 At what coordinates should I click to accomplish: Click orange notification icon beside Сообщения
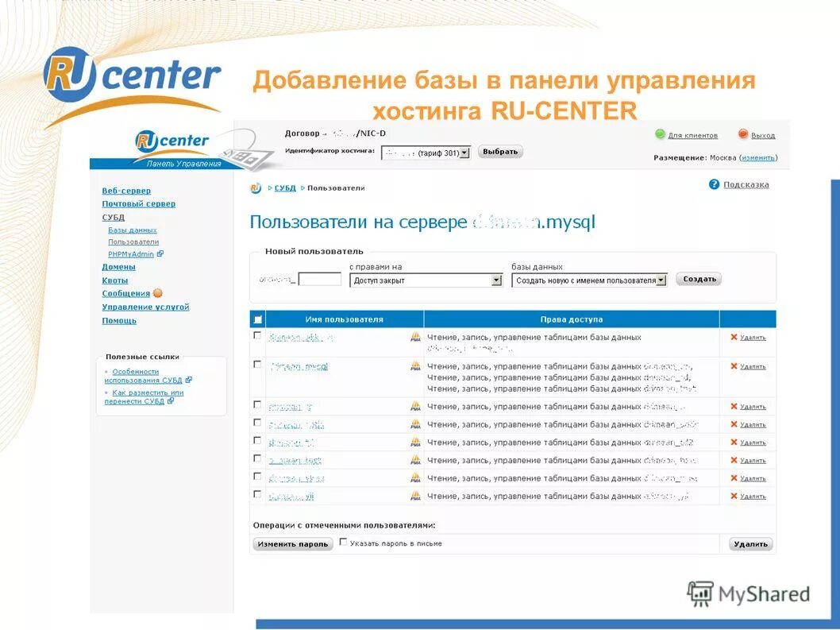pyautogui.click(x=157, y=293)
